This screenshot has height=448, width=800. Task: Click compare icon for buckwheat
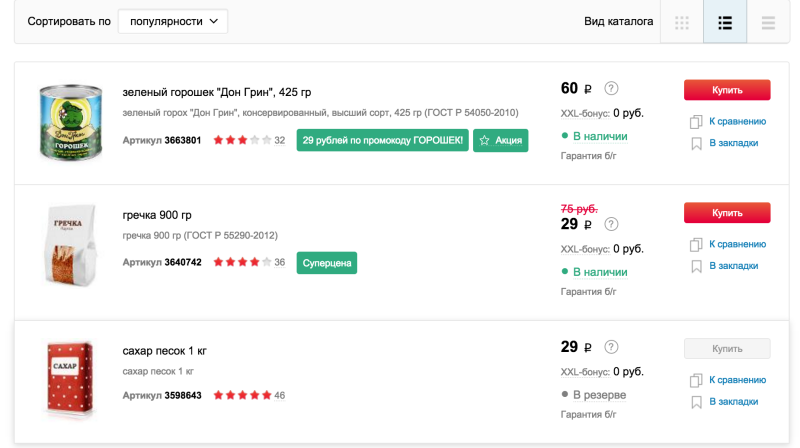pyautogui.click(x=696, y=244)
